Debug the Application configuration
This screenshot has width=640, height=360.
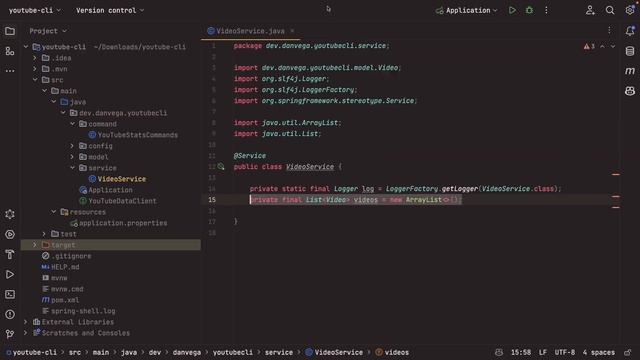tap(529, 10)
